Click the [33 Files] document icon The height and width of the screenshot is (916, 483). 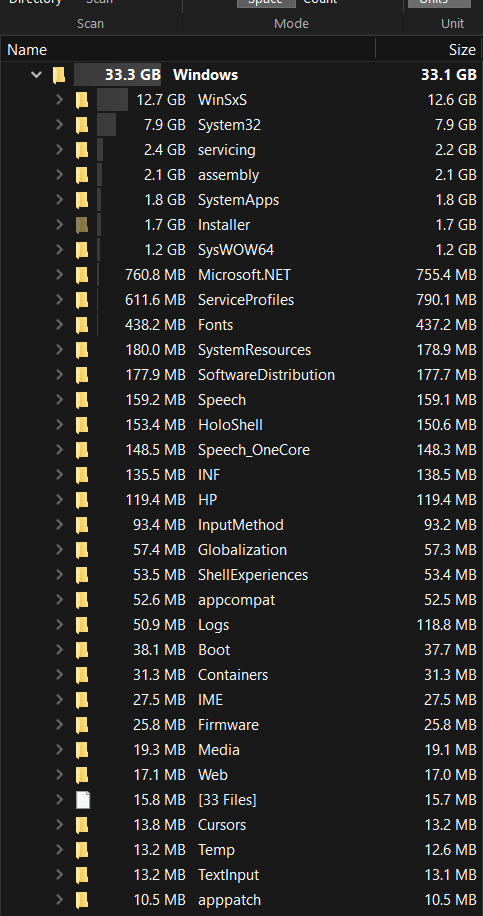click(x=82, y=800)
